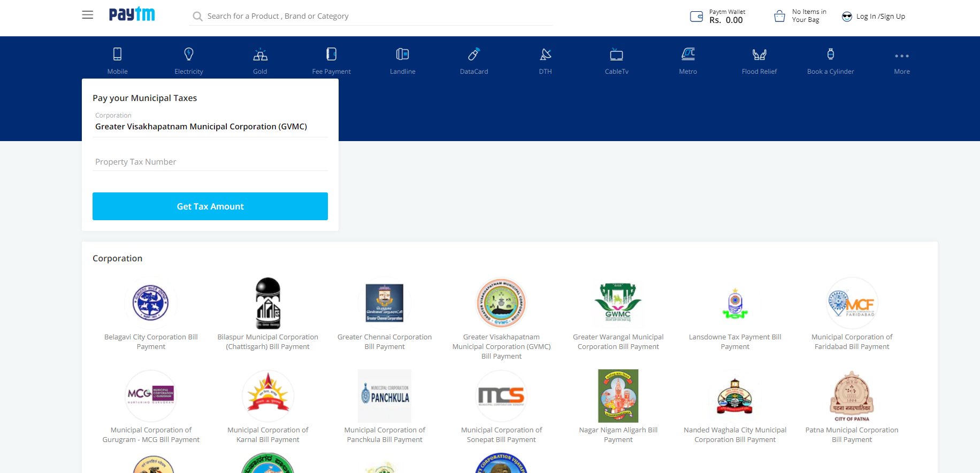980x473 pixels.
Task: Open Nagar Nigam Aligarh Bill Payment link
Action: pos(618,435)
